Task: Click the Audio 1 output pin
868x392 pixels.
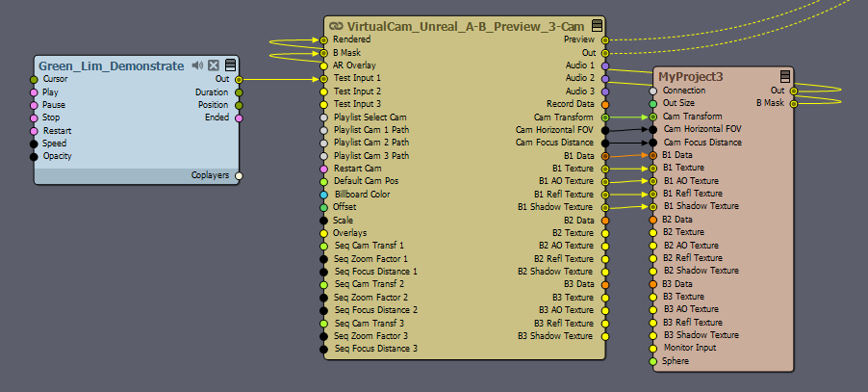Action: click(x=605, y=65)
